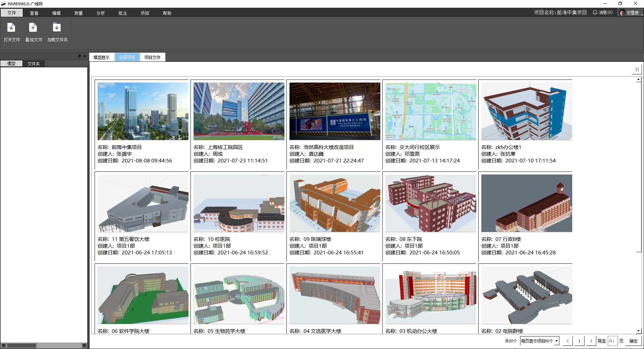Go to the next page arrow
Viewport: 644px width, 349px height.
(x=591, y=341)
